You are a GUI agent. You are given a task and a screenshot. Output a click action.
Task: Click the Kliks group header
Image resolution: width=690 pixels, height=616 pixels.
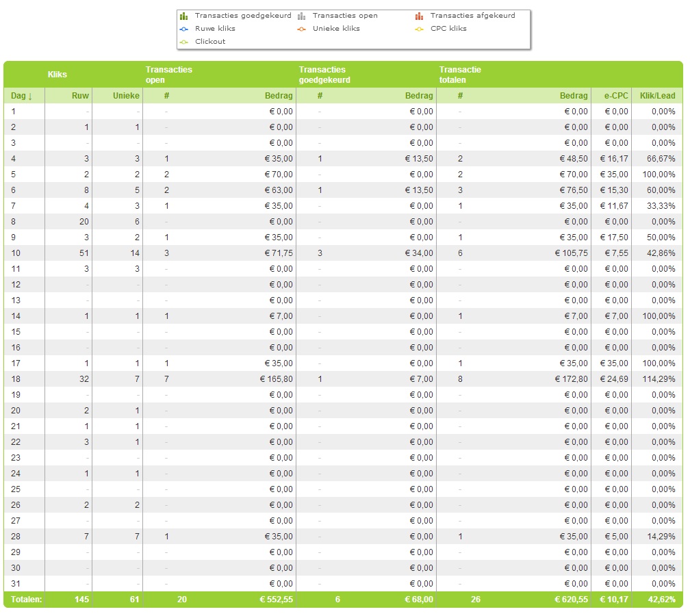[57, 75]
